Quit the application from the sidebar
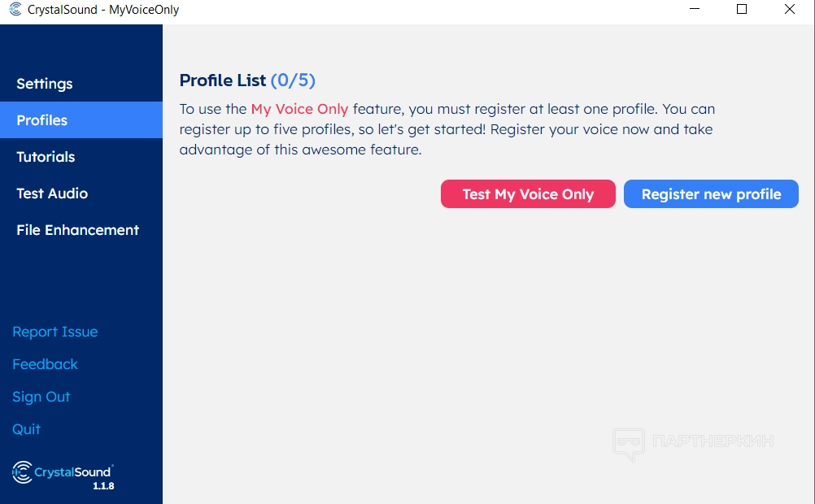Viewport: 815px width, 504px height. (x=27, y=429)
